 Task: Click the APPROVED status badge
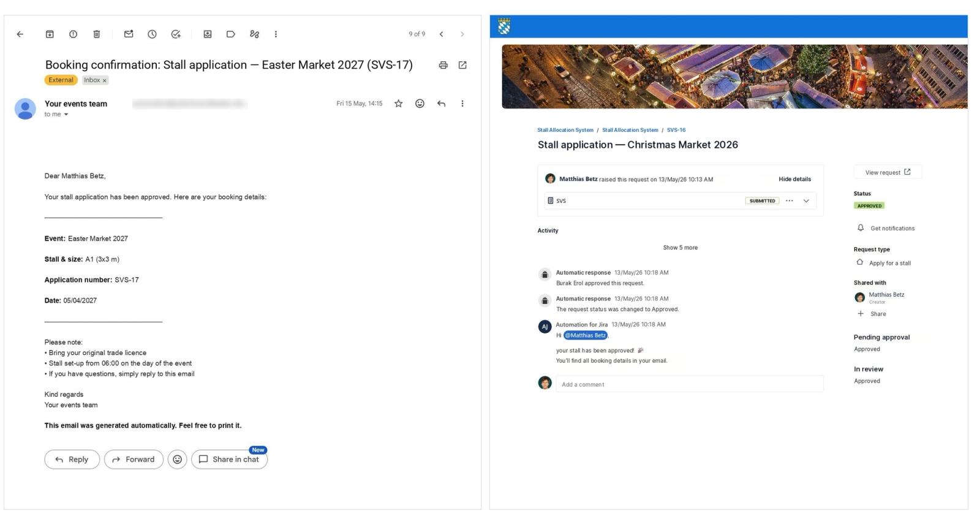coord(869,206)
